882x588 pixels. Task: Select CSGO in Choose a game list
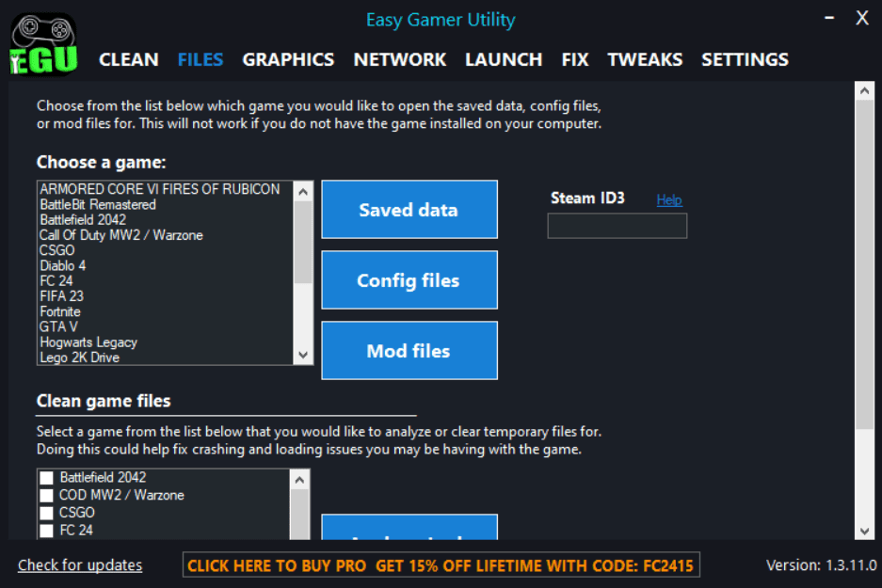(166, 250)
